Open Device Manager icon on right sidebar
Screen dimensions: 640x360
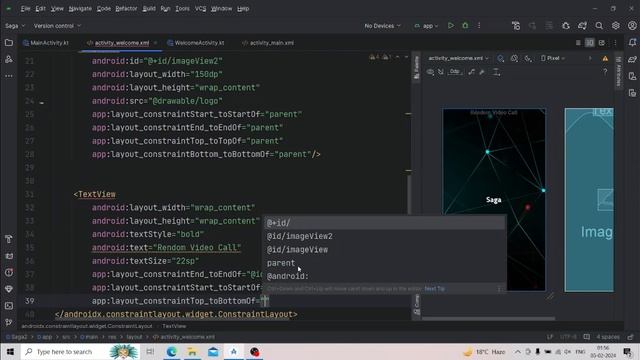pos(632,76)
